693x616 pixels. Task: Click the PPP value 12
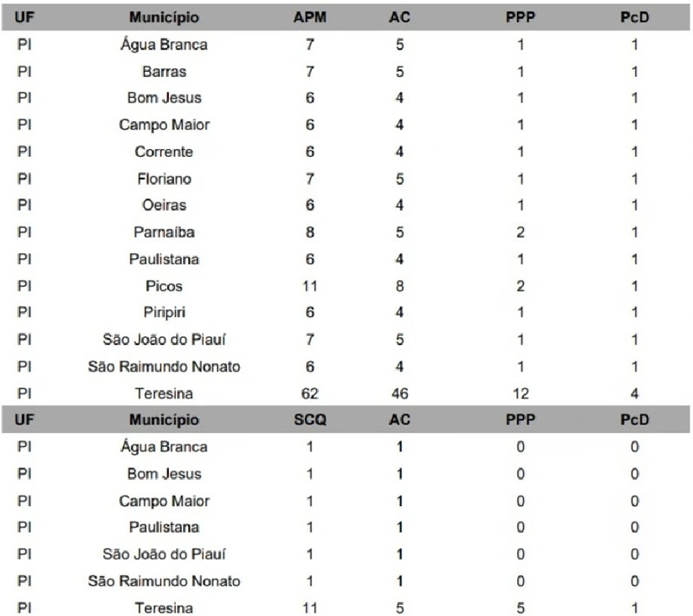(520, 393)
